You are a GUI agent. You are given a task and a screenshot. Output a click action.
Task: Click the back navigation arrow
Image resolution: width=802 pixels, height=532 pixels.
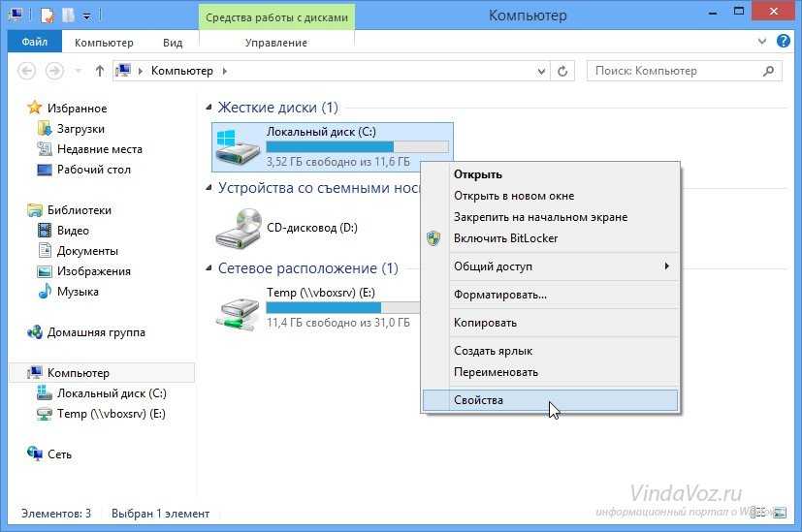pyautogui.click(x=26, y=71)
